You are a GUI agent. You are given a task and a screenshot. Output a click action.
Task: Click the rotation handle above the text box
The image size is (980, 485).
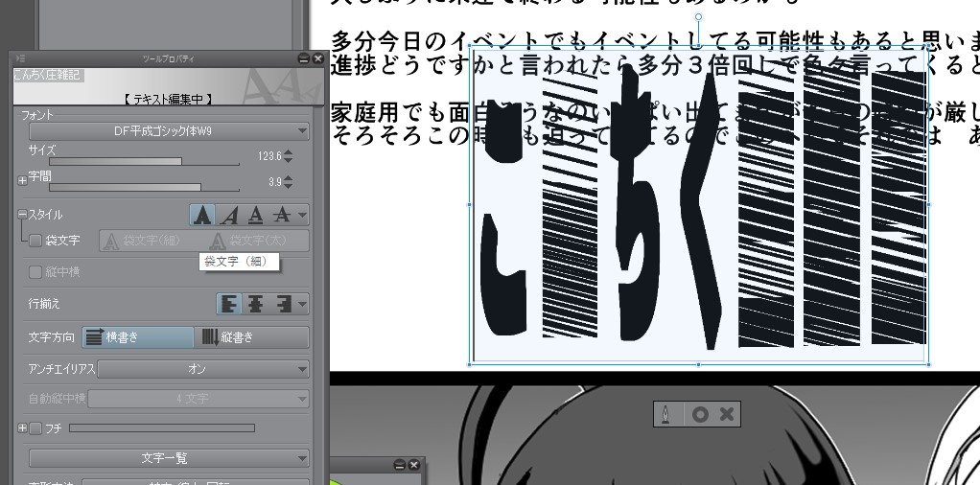click(x=698, y=17)
